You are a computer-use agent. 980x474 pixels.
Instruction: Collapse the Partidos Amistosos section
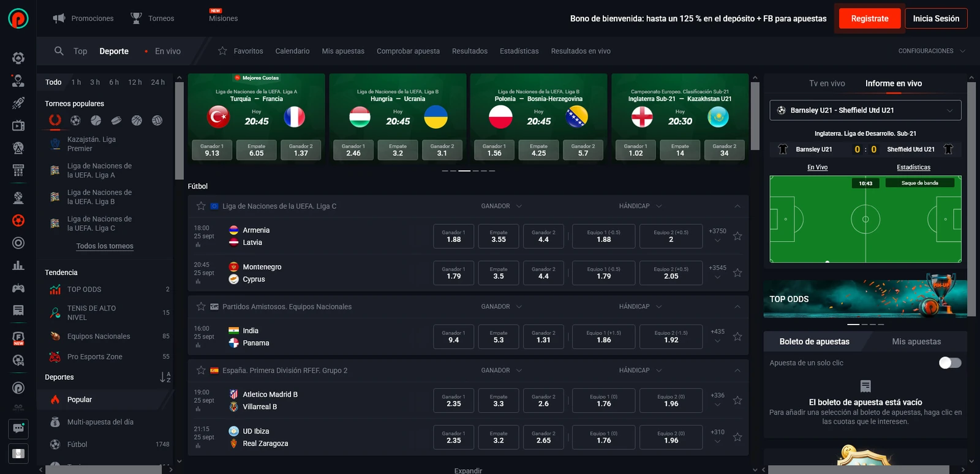(x=737, y=306)
